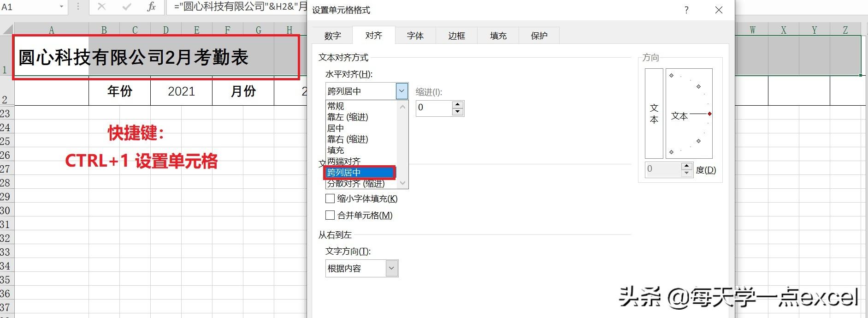This screenshot has width=868, height=318.
Task: Select column X header
Action: point(783,30)
